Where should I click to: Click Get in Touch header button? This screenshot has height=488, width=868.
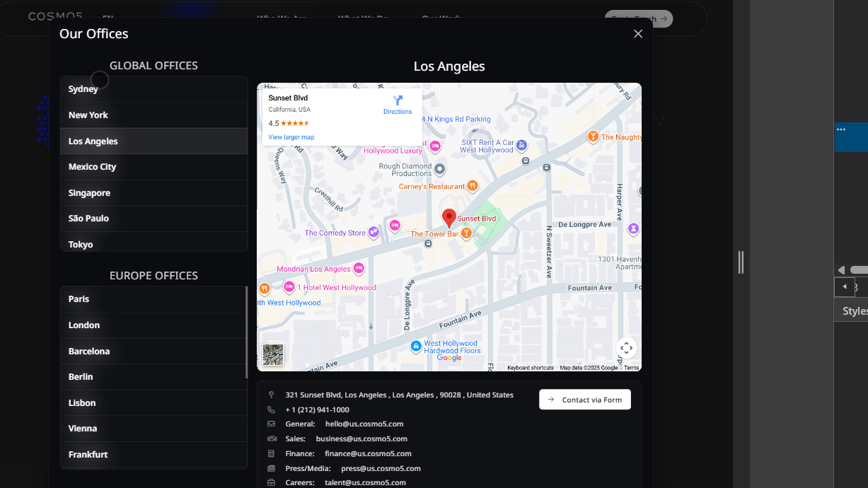click(638, 19)
